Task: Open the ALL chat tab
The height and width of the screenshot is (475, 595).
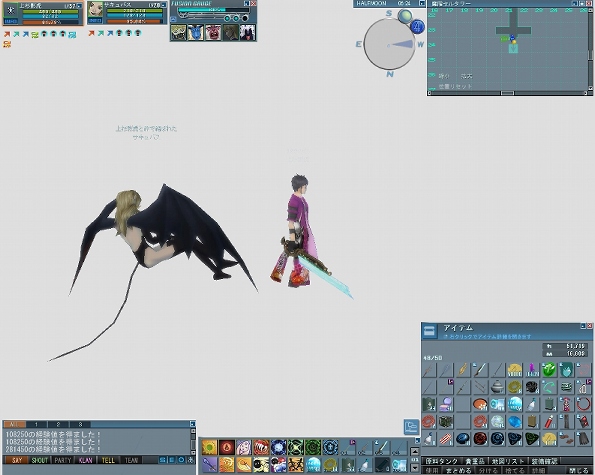Action: [14, 424]
